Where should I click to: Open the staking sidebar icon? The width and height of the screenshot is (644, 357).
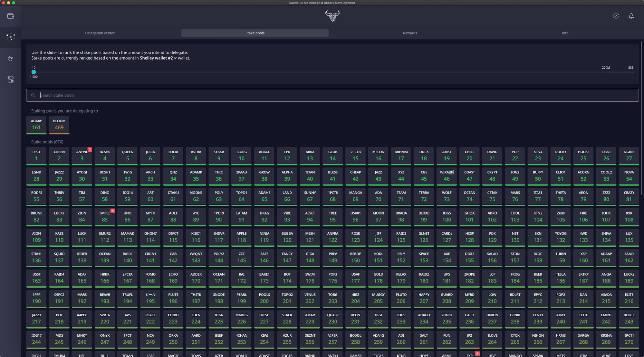(x=11, y=37)
